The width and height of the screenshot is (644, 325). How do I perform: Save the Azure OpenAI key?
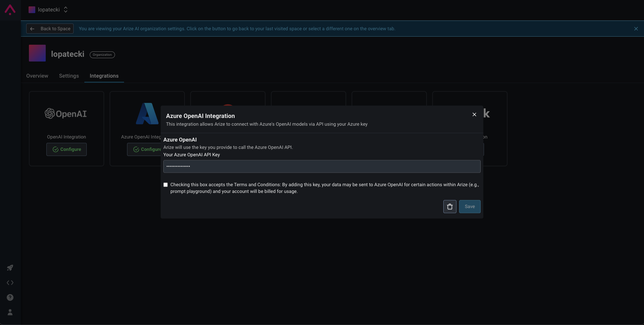pyautogui.click(x=470, y=206)
